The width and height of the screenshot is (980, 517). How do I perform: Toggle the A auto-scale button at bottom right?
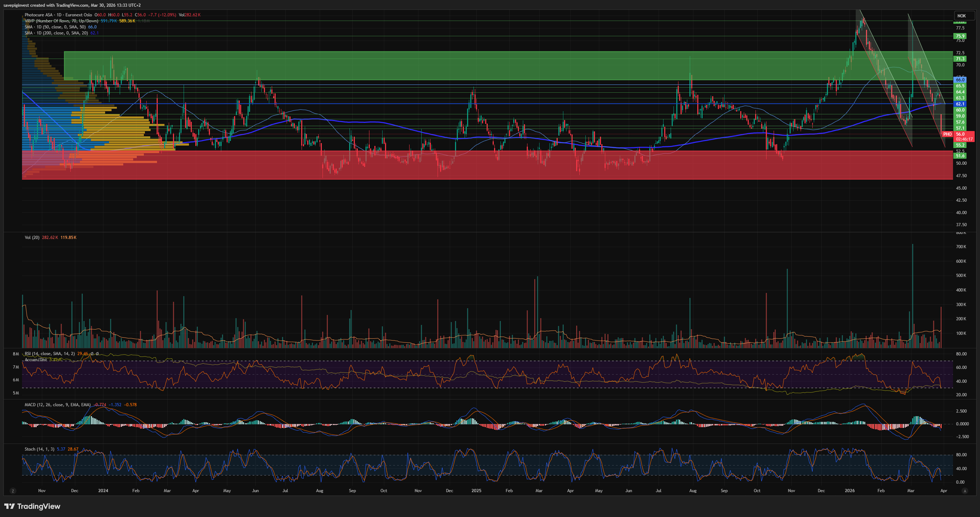pos(964,491)
